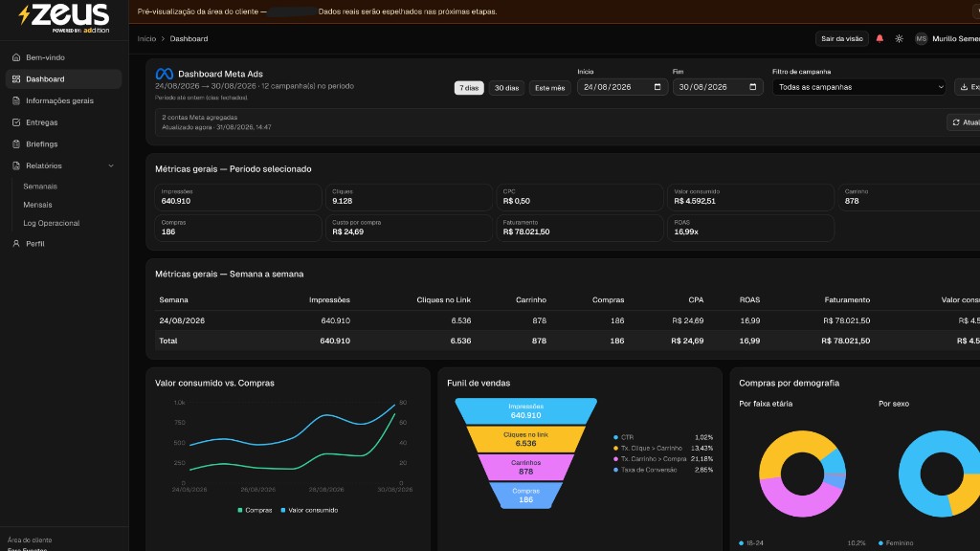The height and width of the screenshot is (551, 980).
Task: Click the Briefings clipboard icon
Action: (x=16, y=144)
